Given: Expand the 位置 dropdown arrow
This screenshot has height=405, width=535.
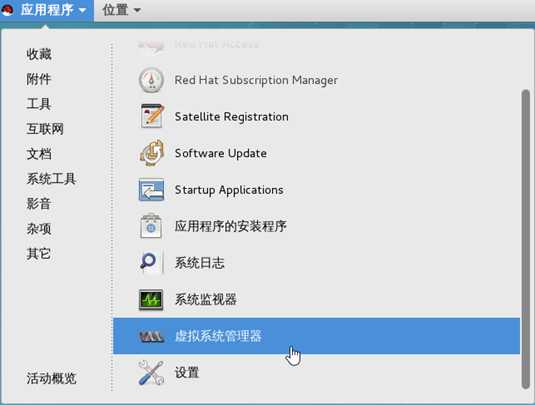Looking at the screenshot, I should point(137,10).
